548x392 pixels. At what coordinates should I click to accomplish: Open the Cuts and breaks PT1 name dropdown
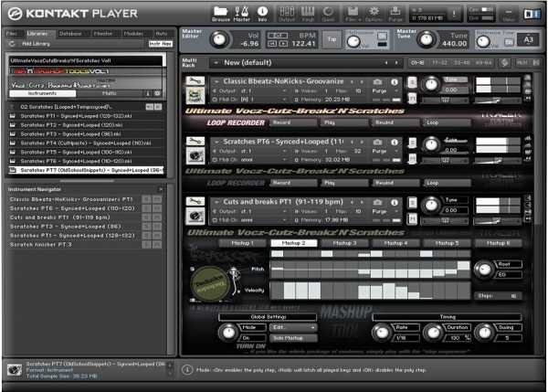(x=216, y=202)
